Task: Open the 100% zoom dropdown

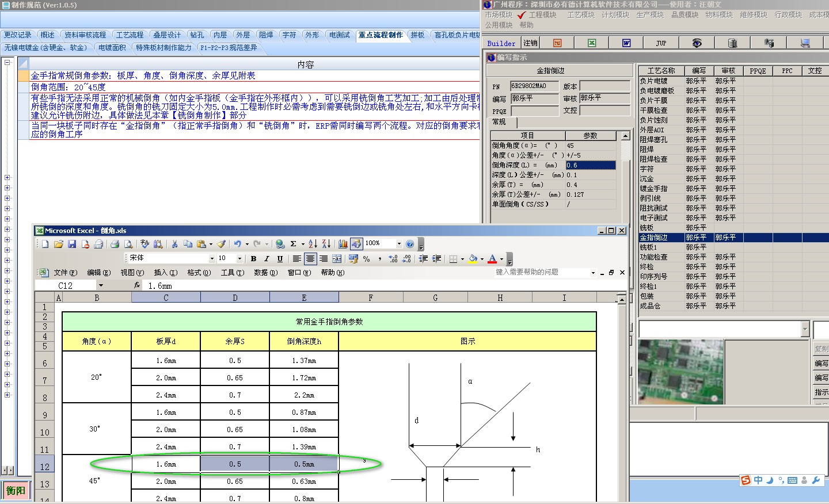Action: point(398,244)
